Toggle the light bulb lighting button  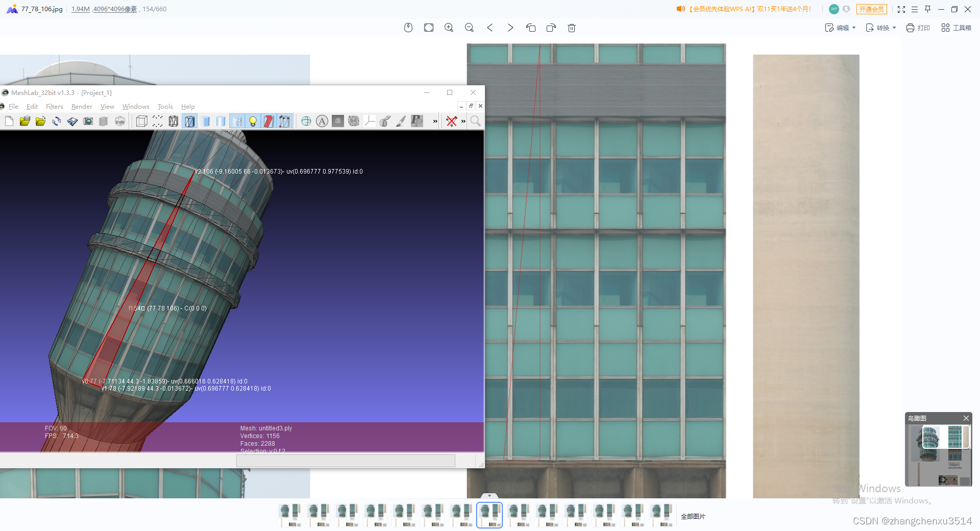253,121
